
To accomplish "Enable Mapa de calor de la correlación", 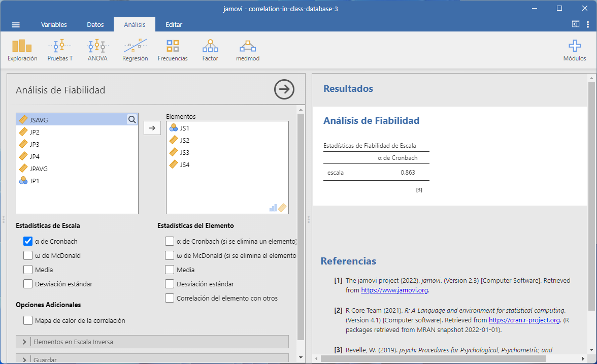I will pyautogui.click(x=28, y=321).
